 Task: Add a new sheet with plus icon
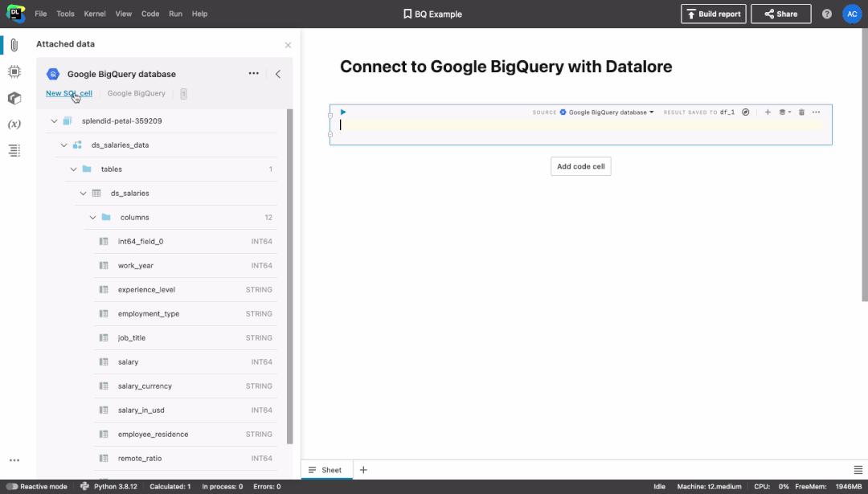pyautogui.click(x=363, y=470)
